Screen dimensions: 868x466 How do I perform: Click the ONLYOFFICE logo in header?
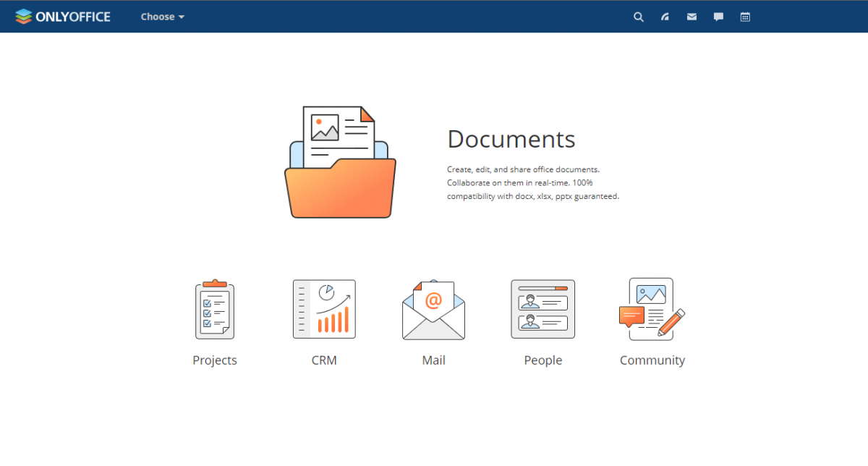(x=63, y=17)
